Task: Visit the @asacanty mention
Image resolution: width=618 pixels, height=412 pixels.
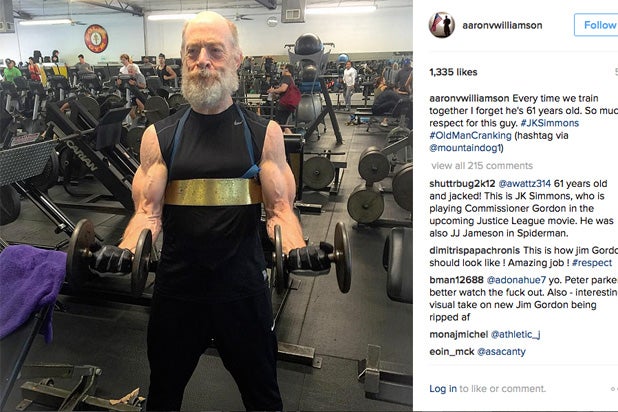Action: [x=501, y=352]
